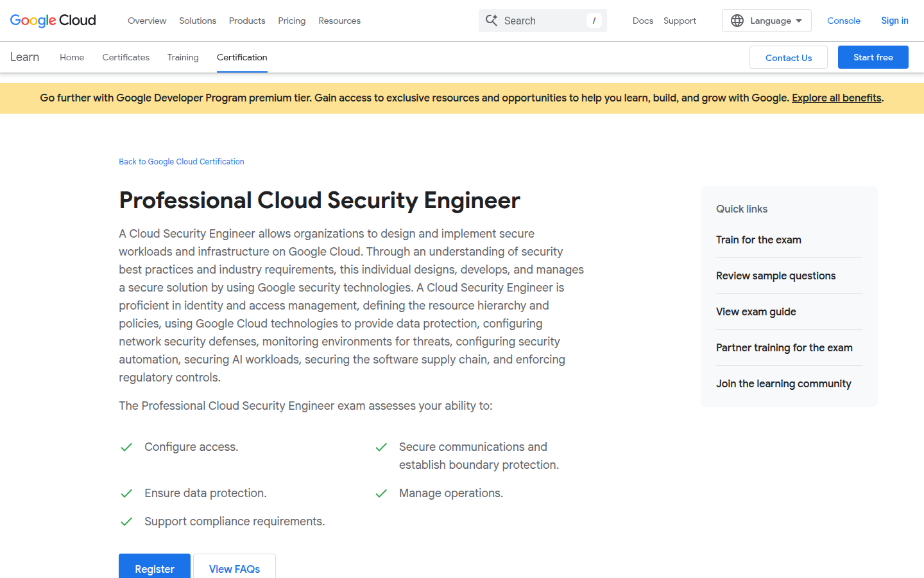Go to the Console

tap(844, 21)
